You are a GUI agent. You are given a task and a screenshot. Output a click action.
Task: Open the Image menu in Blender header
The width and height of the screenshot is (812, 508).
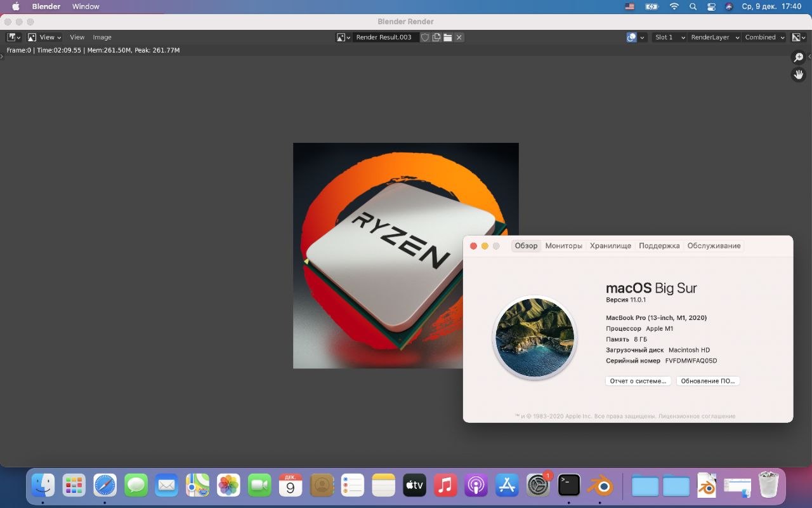[102, 37]
